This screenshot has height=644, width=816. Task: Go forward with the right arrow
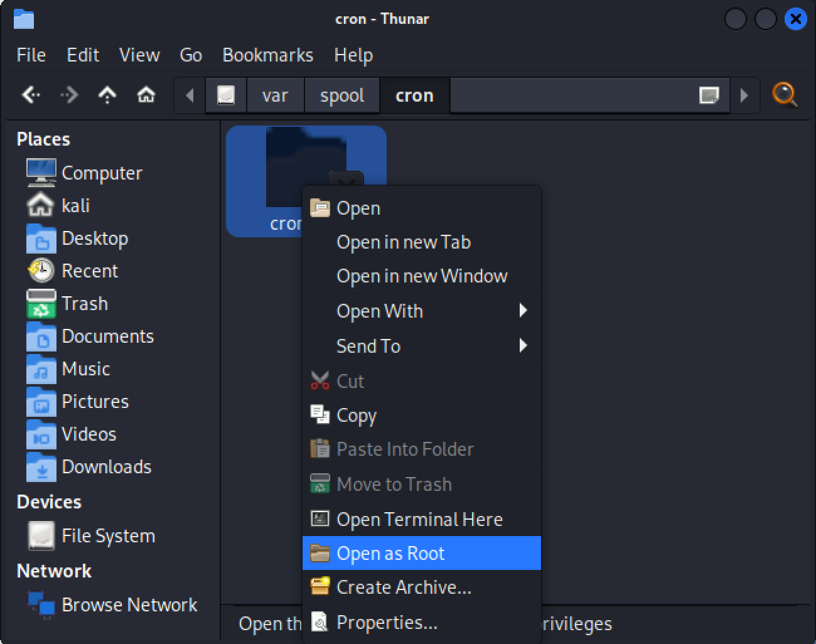69,95
